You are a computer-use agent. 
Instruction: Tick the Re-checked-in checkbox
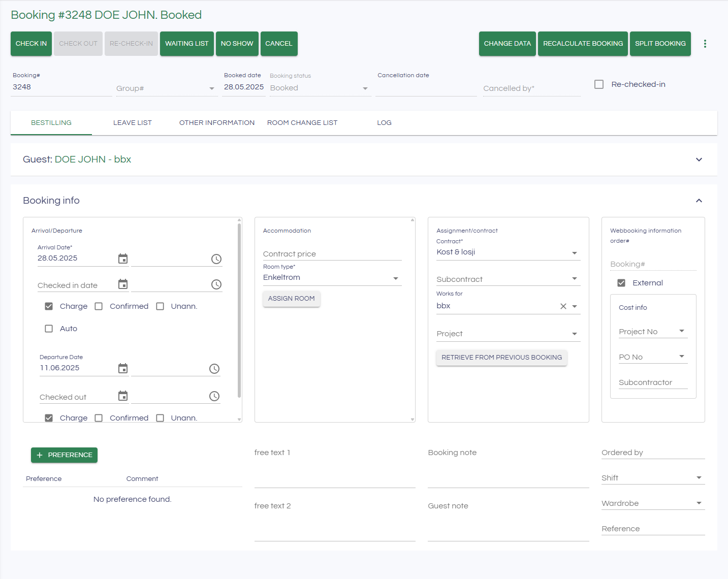pos(599,84)
